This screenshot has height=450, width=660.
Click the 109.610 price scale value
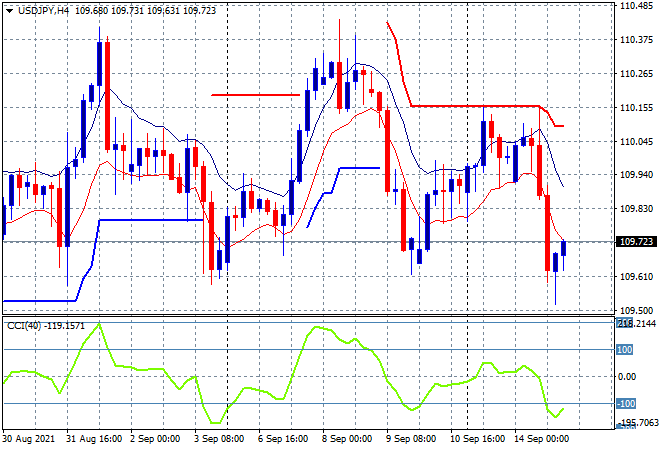(636, 277)
